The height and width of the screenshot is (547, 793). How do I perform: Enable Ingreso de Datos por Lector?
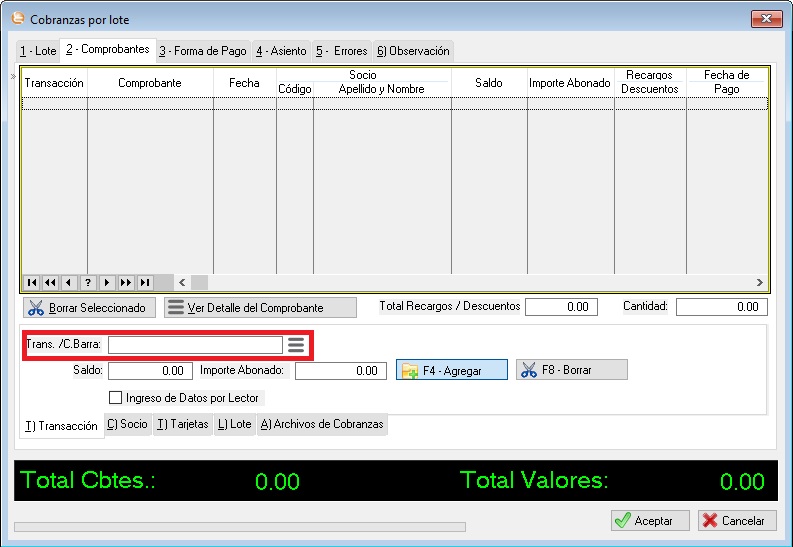pyautogui.click(x=115, y=398)
